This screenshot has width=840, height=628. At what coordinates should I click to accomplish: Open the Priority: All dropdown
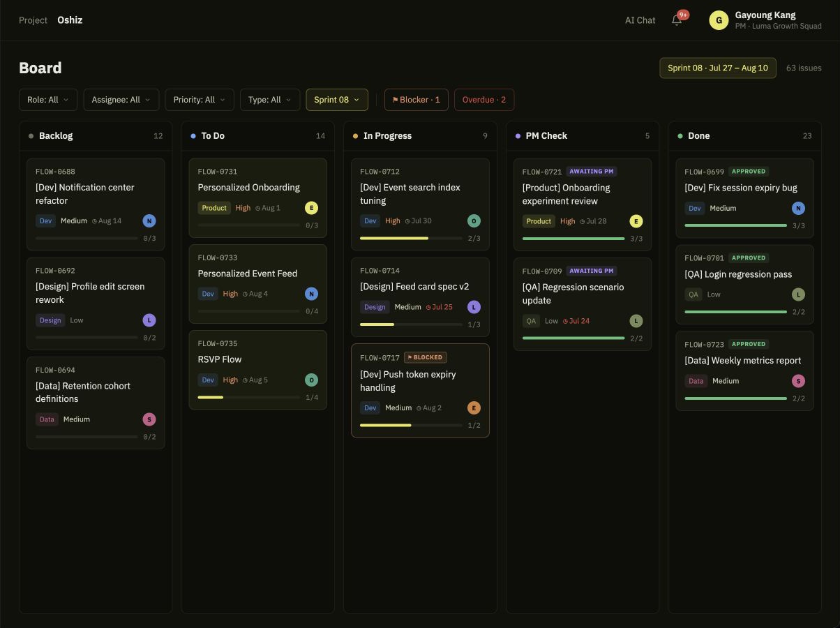(x=200, y=100)
